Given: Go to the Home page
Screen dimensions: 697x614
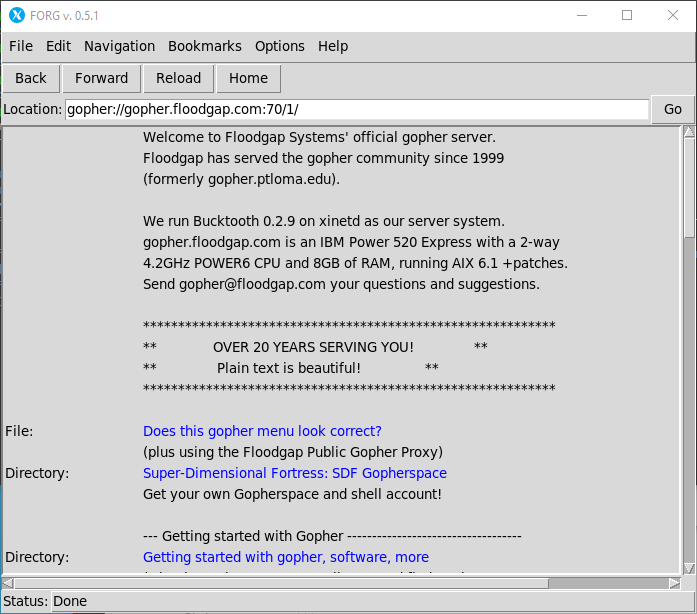Looking at the screenshot, I should [248, 78].
